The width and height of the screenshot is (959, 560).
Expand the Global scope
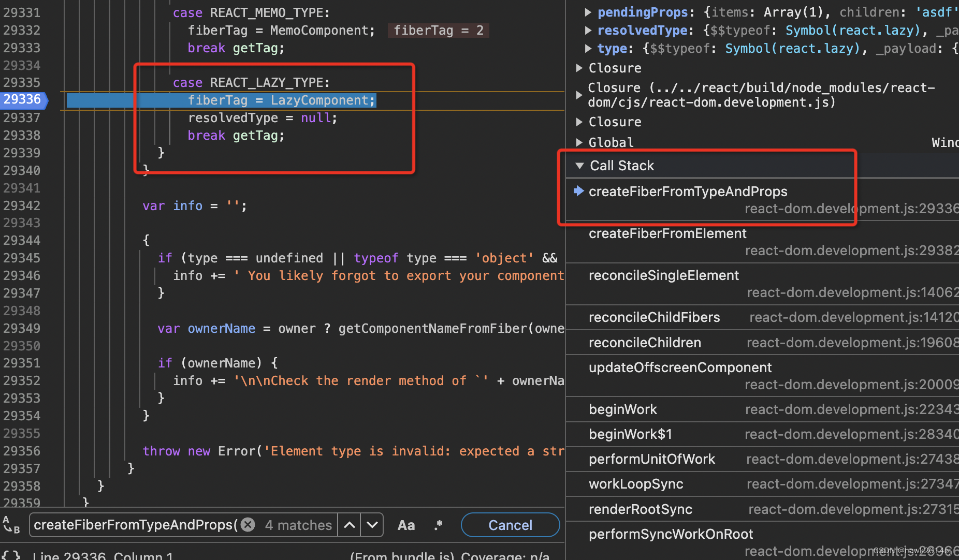[579, 142]
